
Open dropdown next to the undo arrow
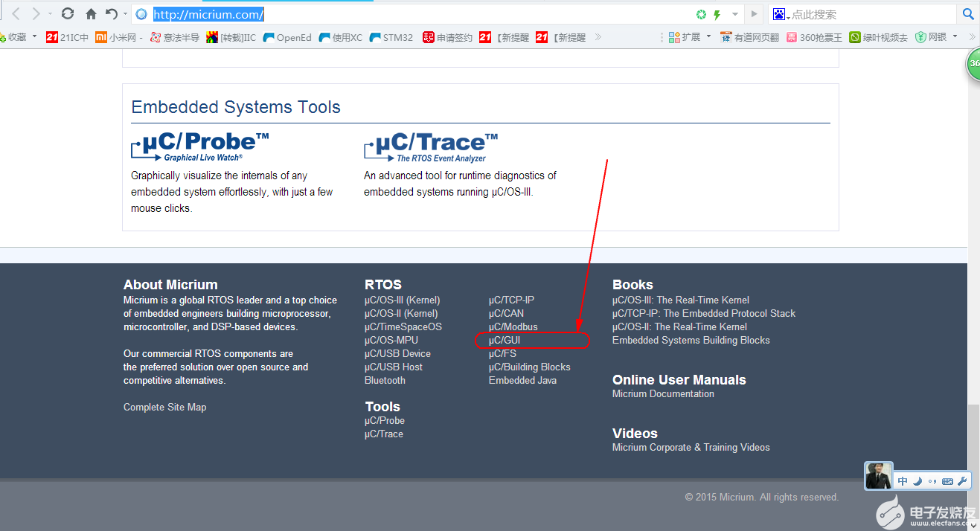coord(124,14)
